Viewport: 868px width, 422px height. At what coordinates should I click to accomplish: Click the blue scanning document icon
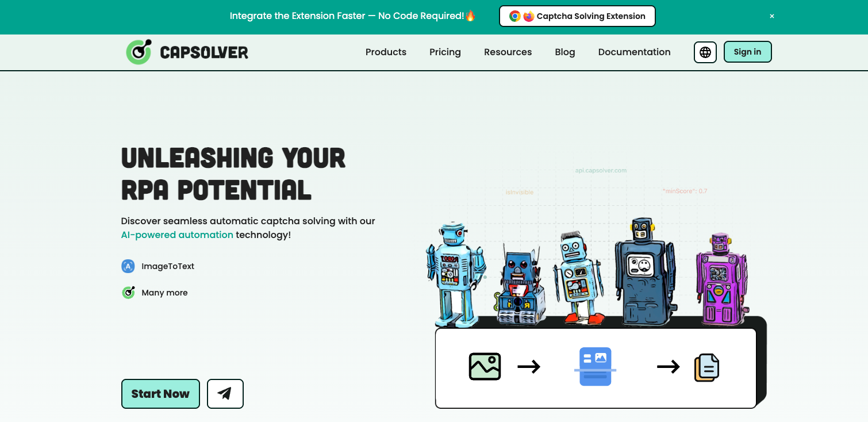pyautogui.click(x=595, y=366)
